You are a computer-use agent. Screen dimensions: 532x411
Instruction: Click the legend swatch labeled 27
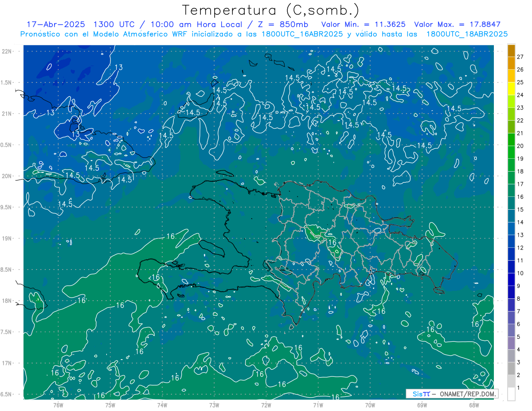(511, 51)
